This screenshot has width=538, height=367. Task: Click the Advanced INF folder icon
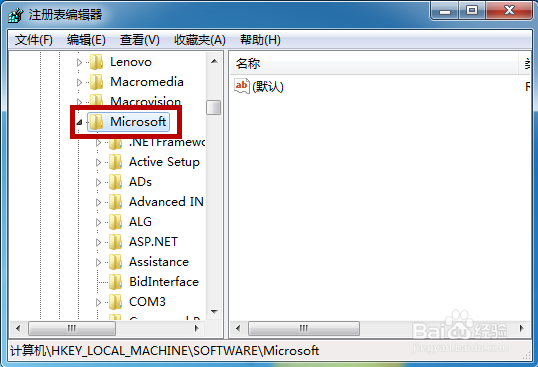click(116, 202)
